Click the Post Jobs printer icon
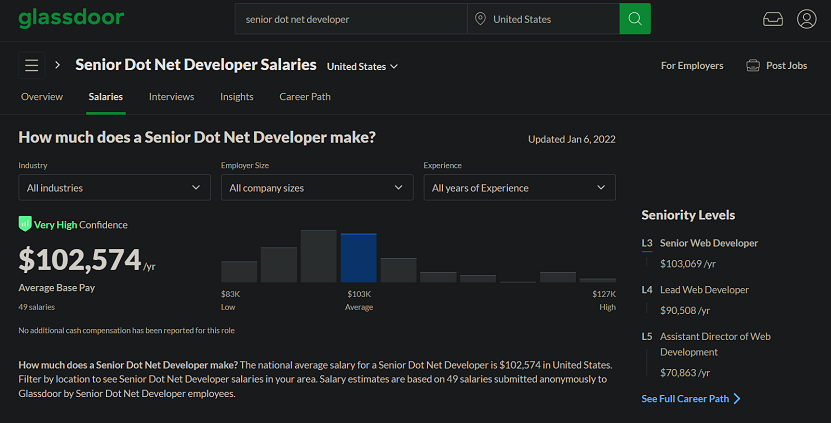831x423 pixels. click(753, 66)
